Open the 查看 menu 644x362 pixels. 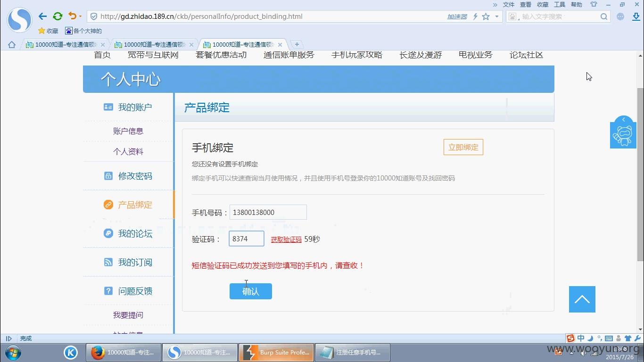pos(526,4)
